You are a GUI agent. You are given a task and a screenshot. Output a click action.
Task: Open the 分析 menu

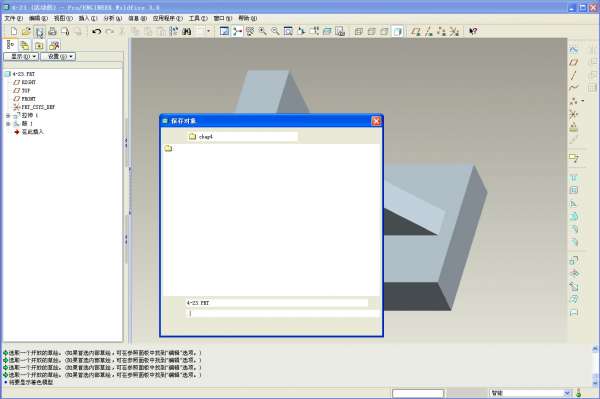(x=112, y=18)
